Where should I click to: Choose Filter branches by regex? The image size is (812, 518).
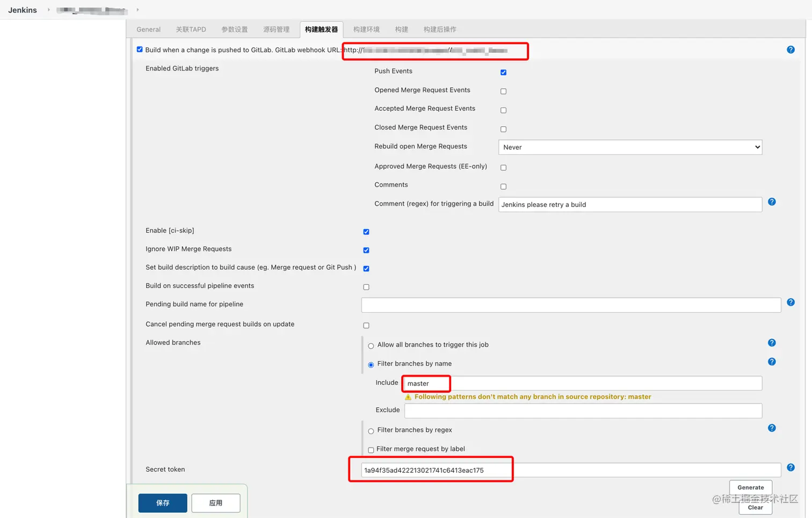pyautogui.click(x=371, y=431)
